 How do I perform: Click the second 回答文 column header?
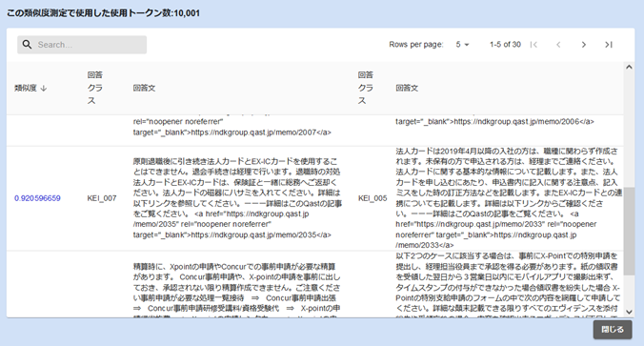407,88
